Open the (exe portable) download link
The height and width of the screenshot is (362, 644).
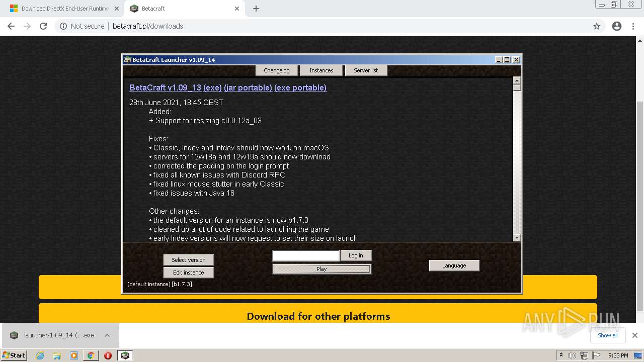click(300, 87)
